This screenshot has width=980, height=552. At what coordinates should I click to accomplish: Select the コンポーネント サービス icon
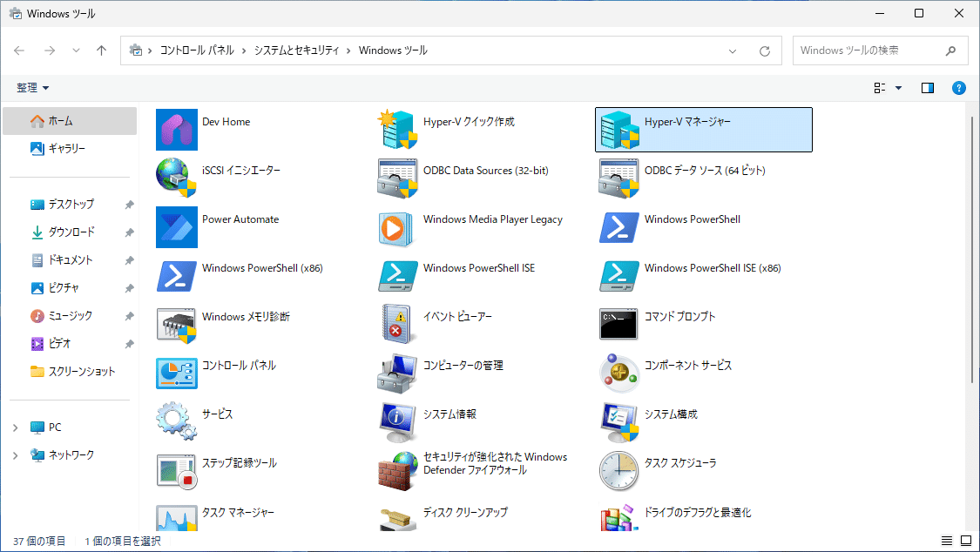[618, 373]
